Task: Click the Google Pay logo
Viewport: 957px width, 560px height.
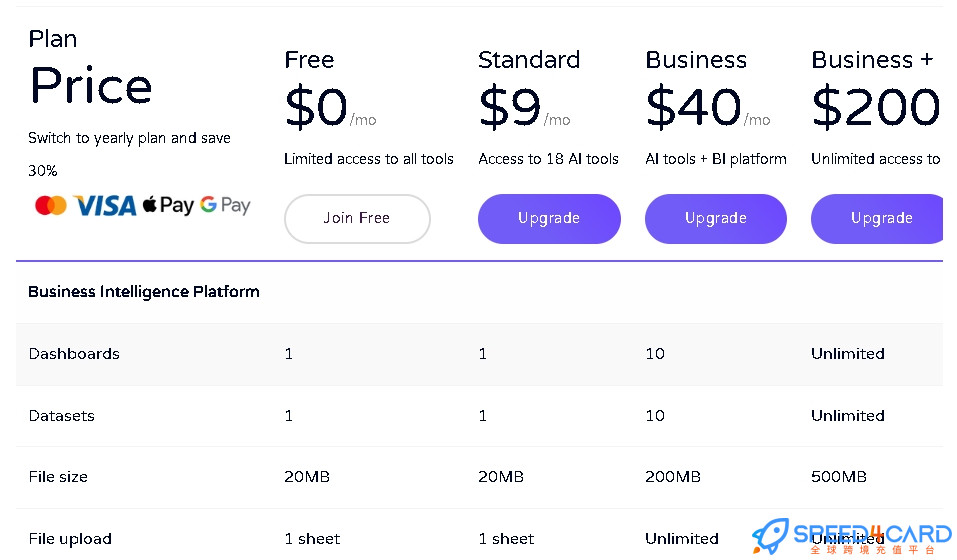Action: 225,206
